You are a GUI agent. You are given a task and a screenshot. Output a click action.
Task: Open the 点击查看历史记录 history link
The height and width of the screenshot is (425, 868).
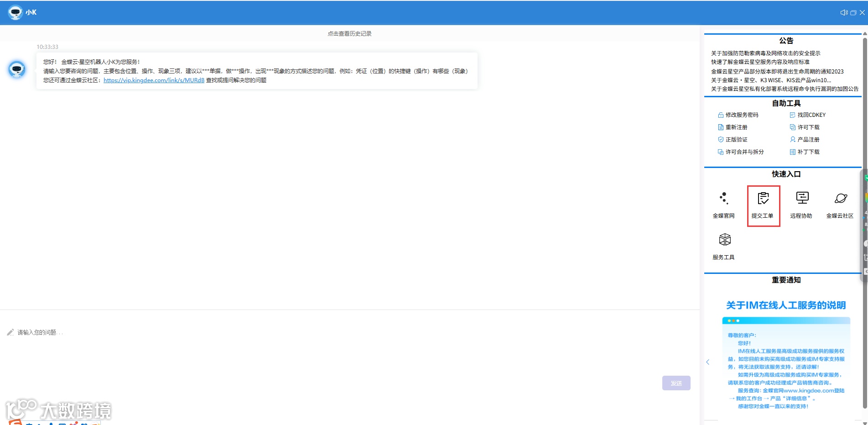pos(349,34)
